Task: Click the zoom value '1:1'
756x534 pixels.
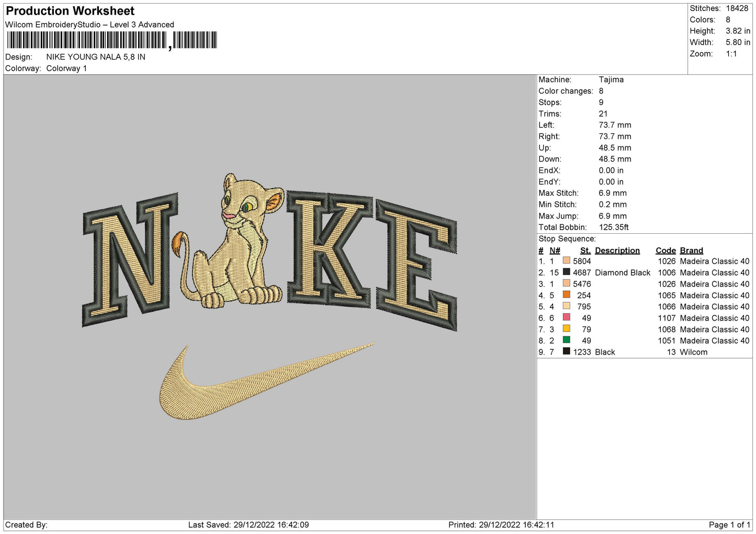Action: click(731, 54)
